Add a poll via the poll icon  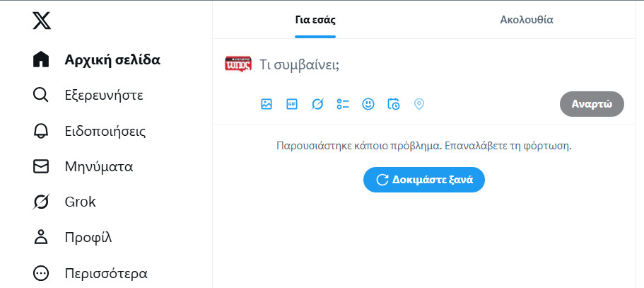coord(343,104)
